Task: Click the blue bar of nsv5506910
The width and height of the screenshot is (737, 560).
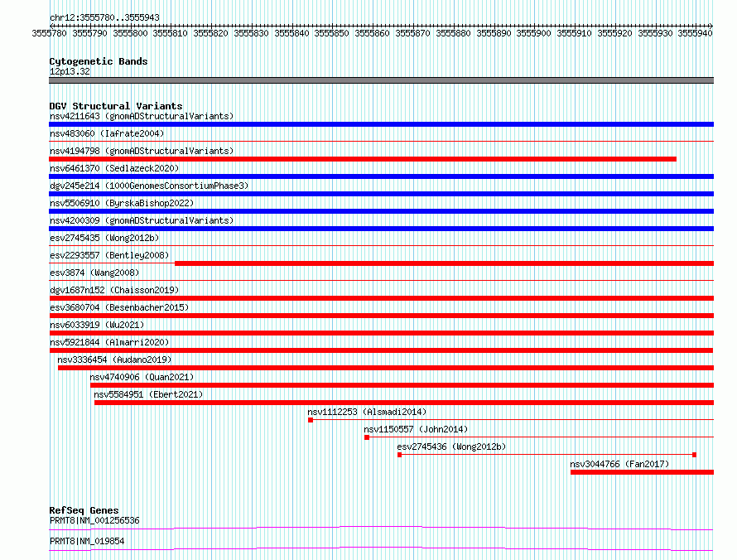Action: [381, 211]
